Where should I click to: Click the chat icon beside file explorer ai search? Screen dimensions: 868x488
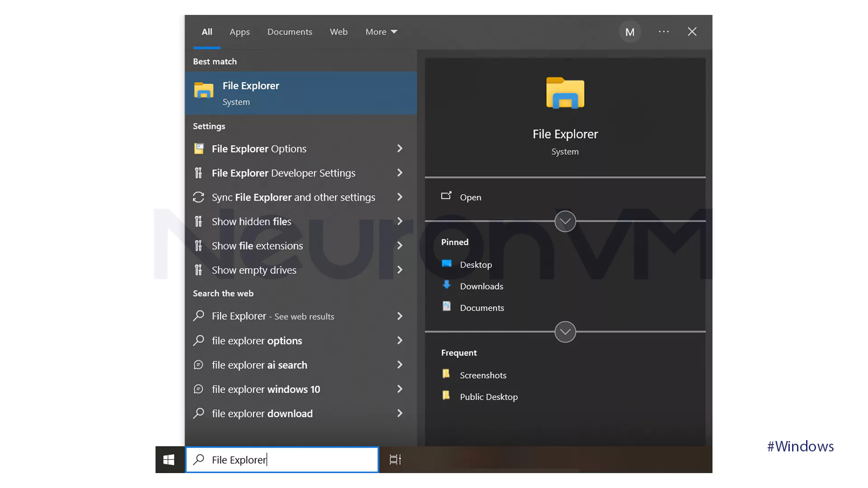[x=198, y=365]
